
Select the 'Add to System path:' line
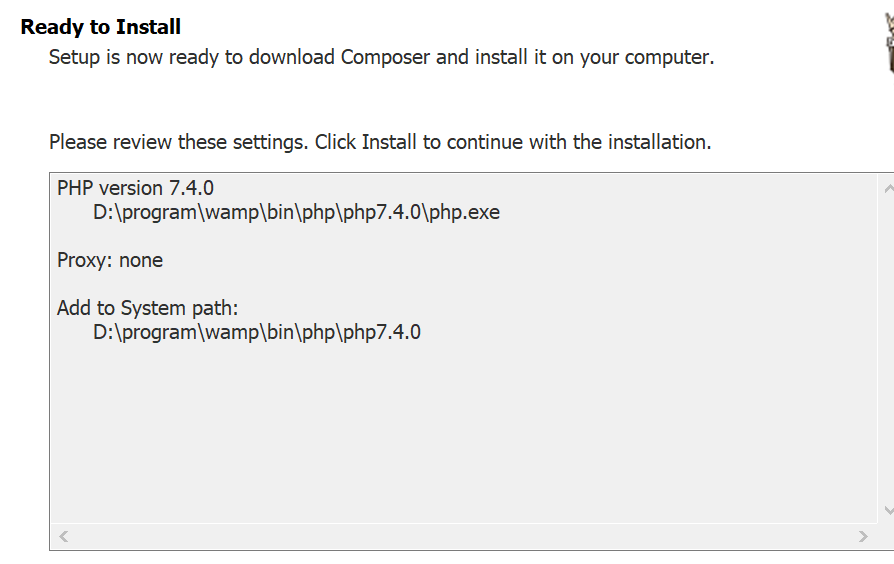(x=147, y=308)
